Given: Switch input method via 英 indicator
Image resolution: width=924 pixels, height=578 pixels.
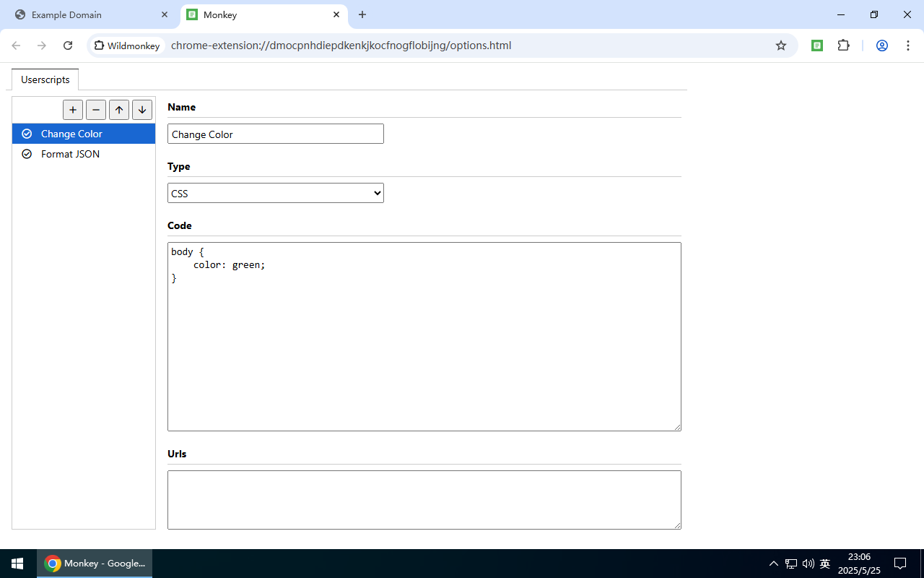Looking at the screenshot, I should click(x=825, y=564).
